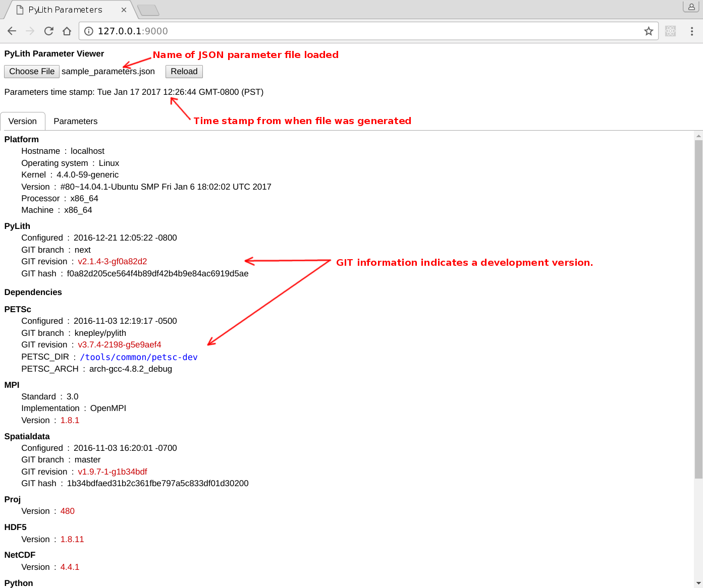
Task: Click the Operating system Linux row
Action: coord(70,163)
